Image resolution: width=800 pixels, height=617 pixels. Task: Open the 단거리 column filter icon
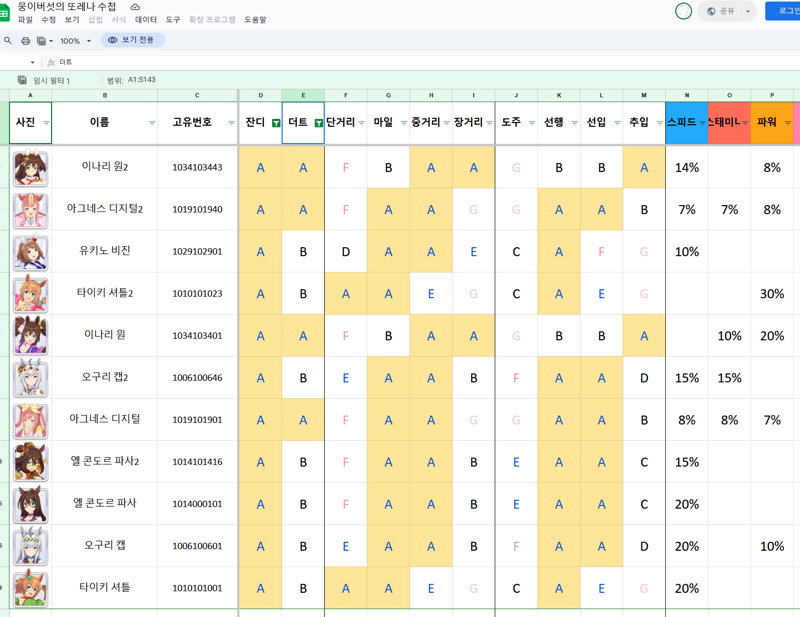361,123
